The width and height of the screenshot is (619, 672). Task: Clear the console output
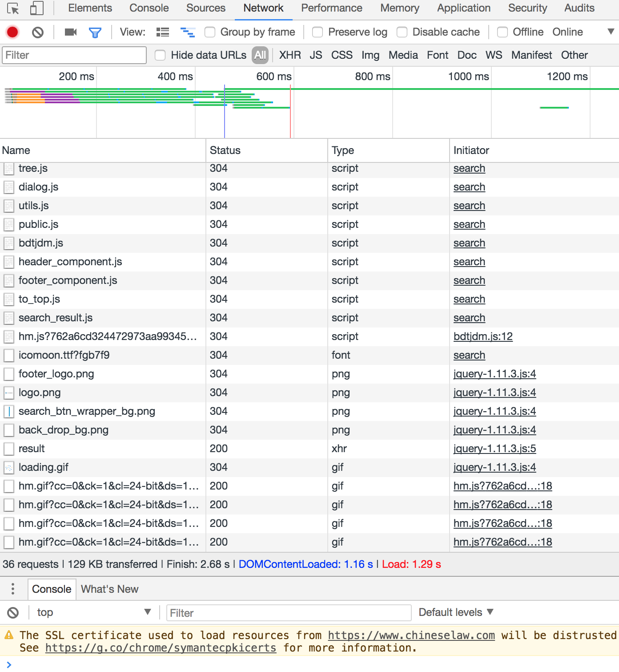[13, 612]
